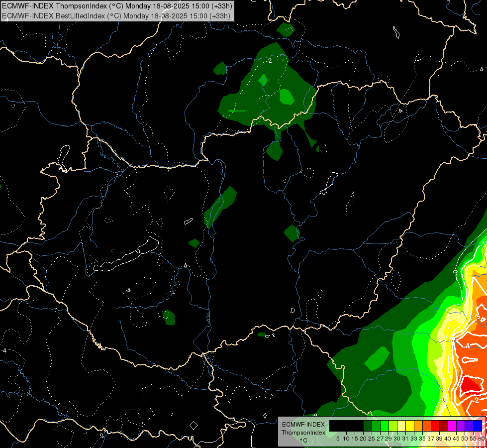Click the legend tick label 39
Viewport: 487px width, 448px height.
439,439
